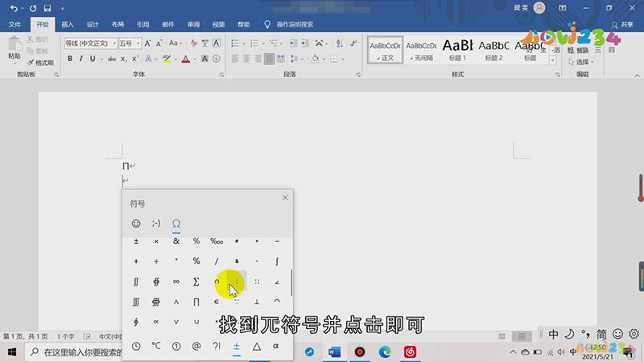Screen dimensions: 644x362
Task: Toggle underline formatting
Action: coord(93,59)
